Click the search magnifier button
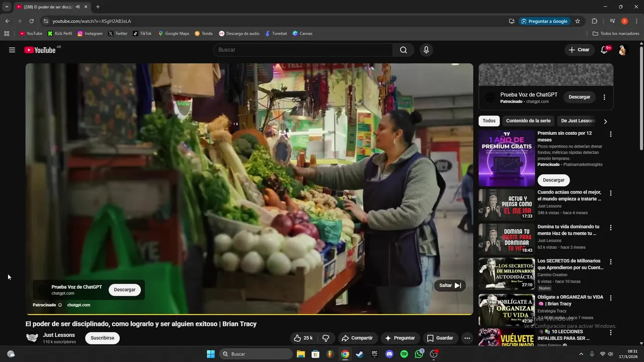The width and height of the screenshot is (644, 362). point(404,50)
